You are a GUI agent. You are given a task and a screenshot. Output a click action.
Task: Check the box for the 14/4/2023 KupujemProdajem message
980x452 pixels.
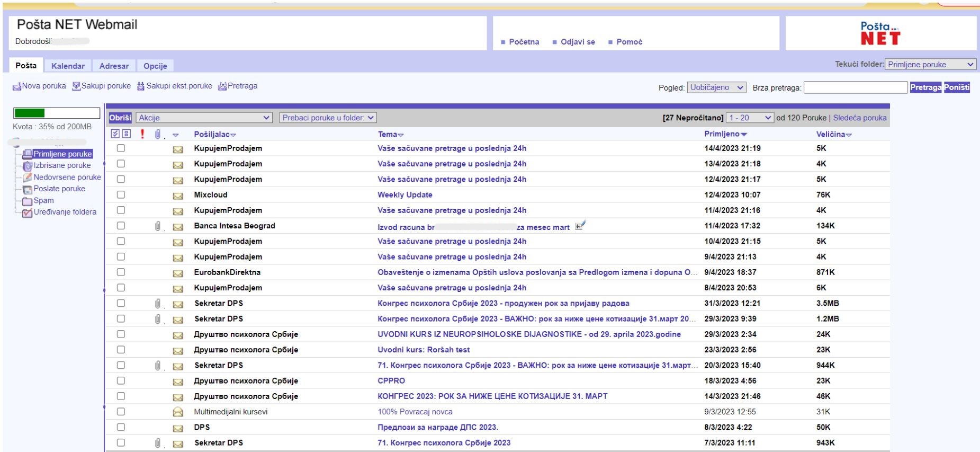(x=121, y=148)
